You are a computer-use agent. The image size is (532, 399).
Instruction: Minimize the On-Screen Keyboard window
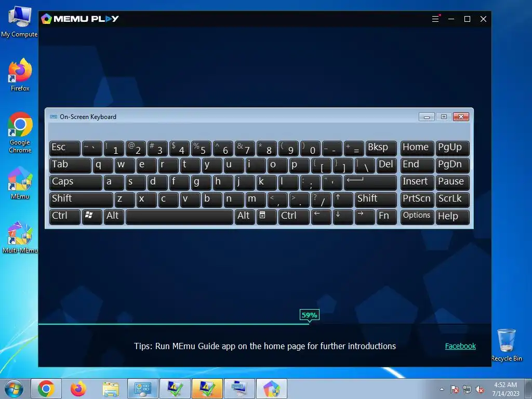[427, 117]
